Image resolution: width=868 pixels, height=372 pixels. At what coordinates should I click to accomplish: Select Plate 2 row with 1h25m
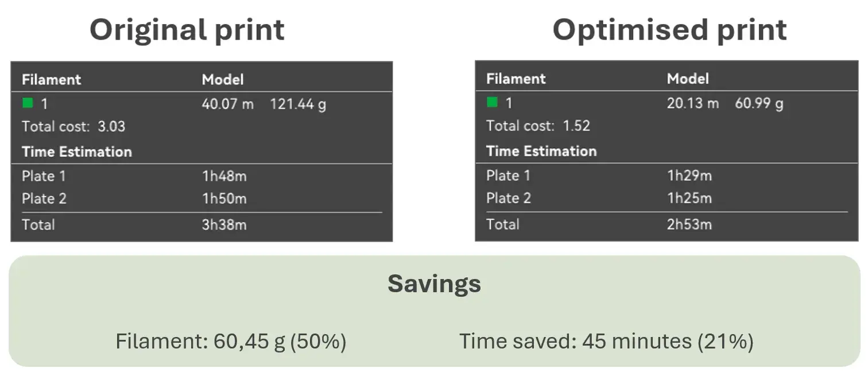coord(666,198)
